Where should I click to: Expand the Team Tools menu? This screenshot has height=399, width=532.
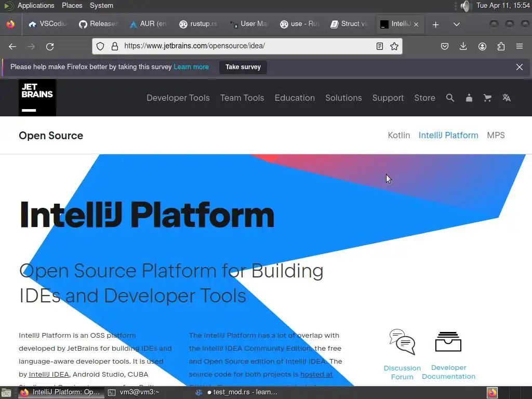pos(242,98)
